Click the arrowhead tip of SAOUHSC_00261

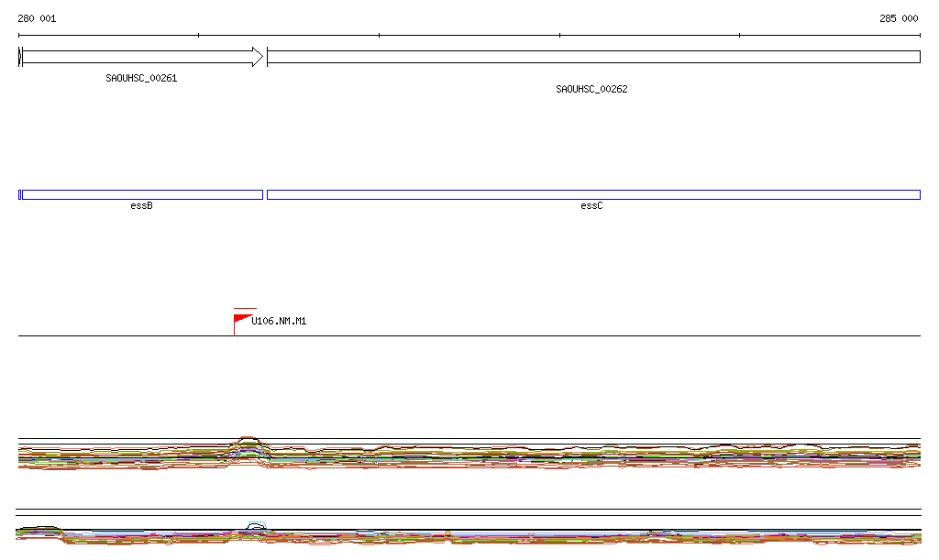[x=260, y=57]
